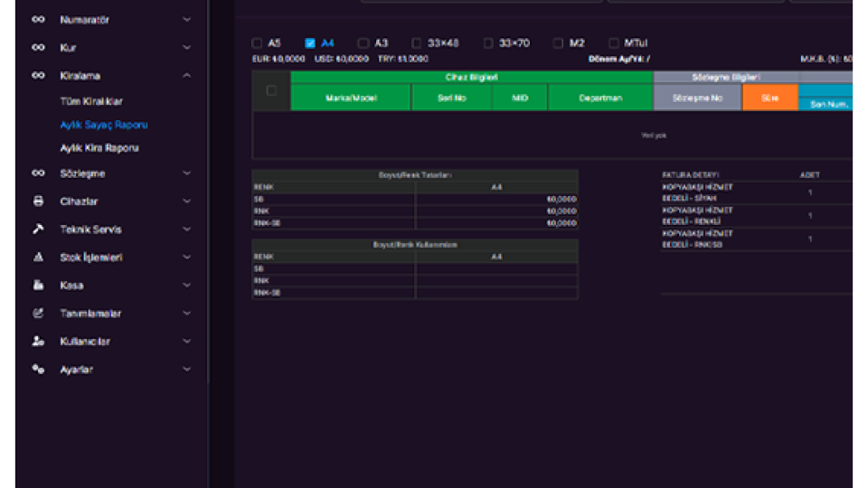Sort by Sözleşme No column header
The image size is (868, 488).
[x=697, y=98]
